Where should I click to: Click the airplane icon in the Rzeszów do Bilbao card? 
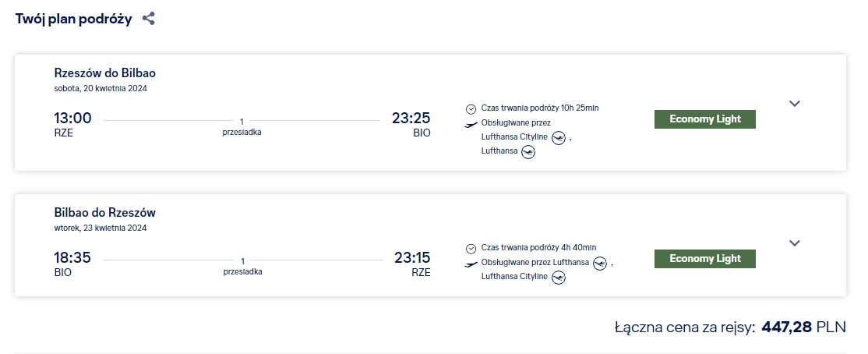click(x=471, y=125)
